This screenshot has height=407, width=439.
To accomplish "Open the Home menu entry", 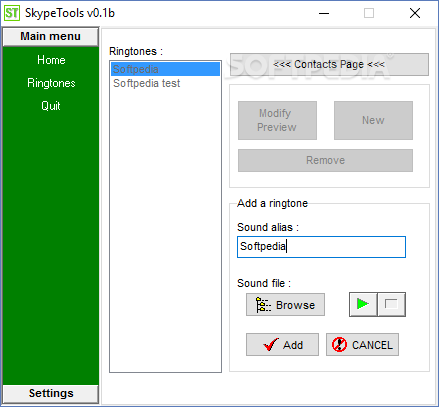I will pyautogui.click(x=51, y=60).
